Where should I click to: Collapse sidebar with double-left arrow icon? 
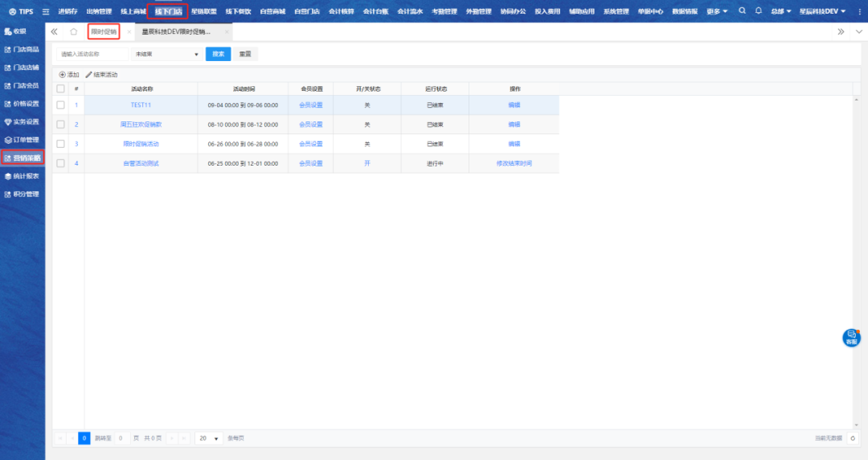pos(54,32)
